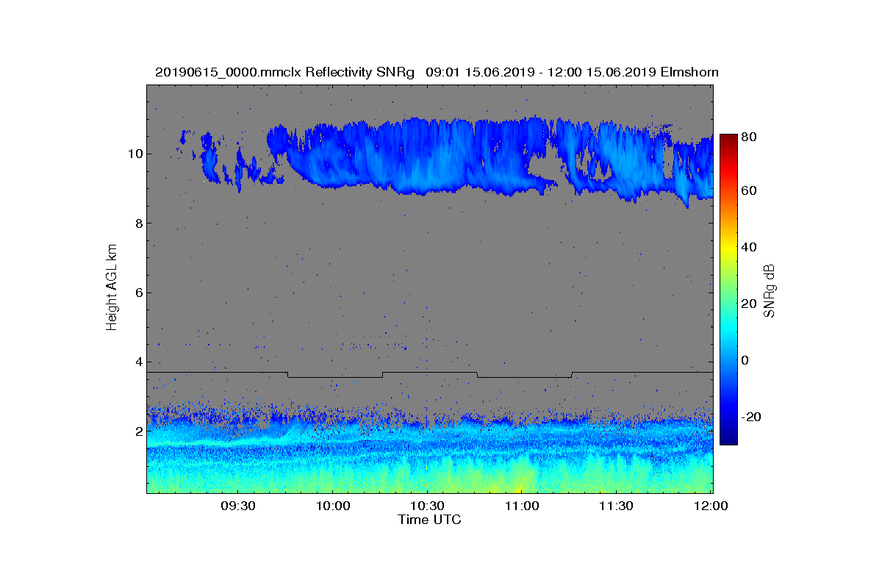Select the 'Height AGL km' y-axis label

point(112,288)
